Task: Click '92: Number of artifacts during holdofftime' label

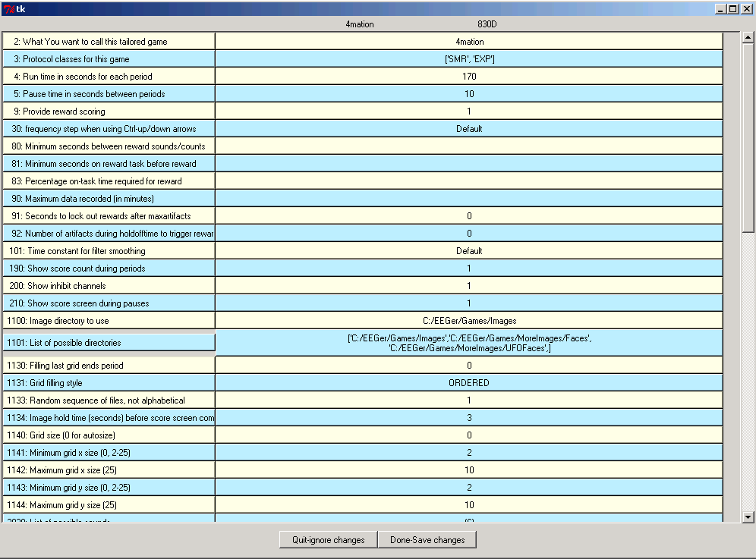Action: 109,234
